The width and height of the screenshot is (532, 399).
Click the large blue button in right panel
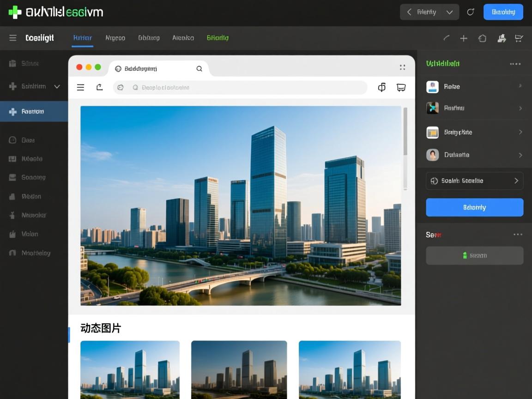pyautogui.click(x=474, y=207)
